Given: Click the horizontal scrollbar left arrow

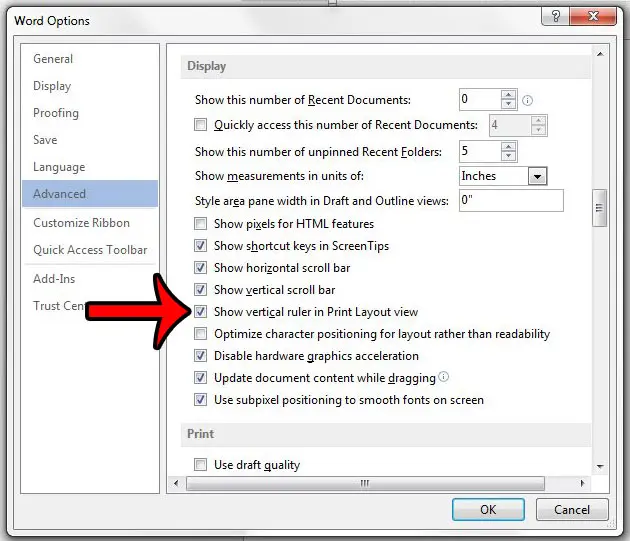Looking at the screenshot, I should 176,483.
